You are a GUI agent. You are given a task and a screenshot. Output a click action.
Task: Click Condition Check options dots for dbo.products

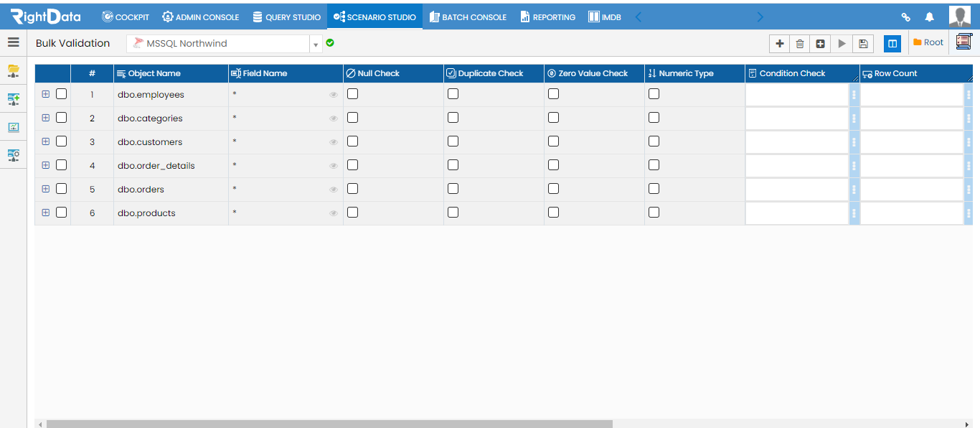click(x=854, y=213)
